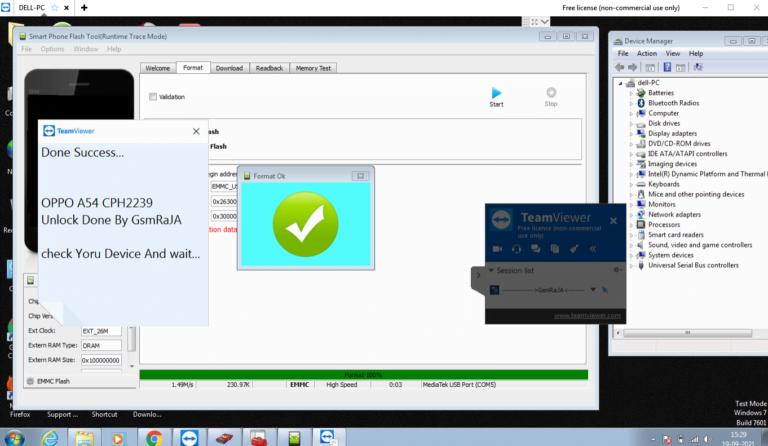Click the chip info panel vertical scrollbar
This screenshot has height=446, width=768.
coord(131,345)
